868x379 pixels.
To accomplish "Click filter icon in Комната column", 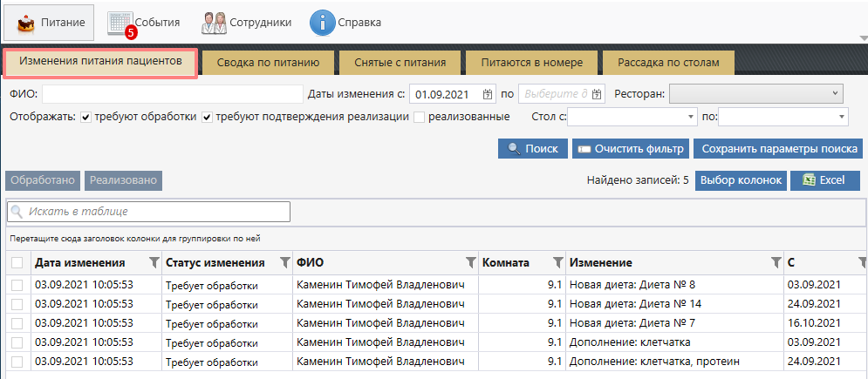I will [557, 262].
